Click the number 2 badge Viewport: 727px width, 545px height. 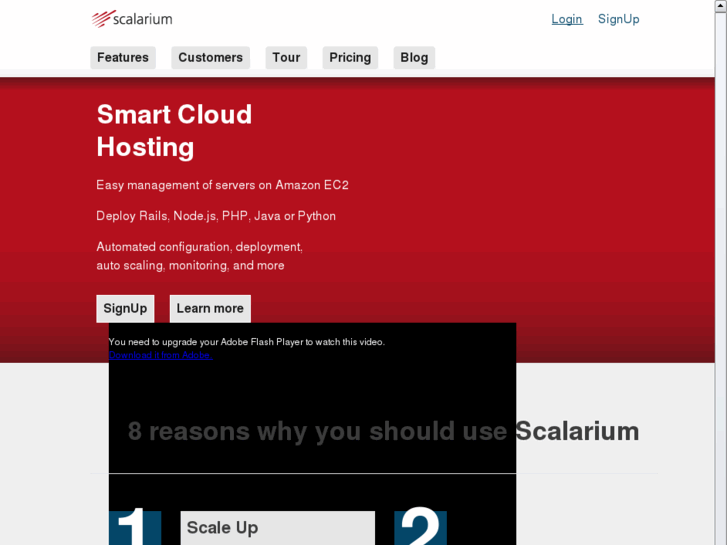coord(420,527)
